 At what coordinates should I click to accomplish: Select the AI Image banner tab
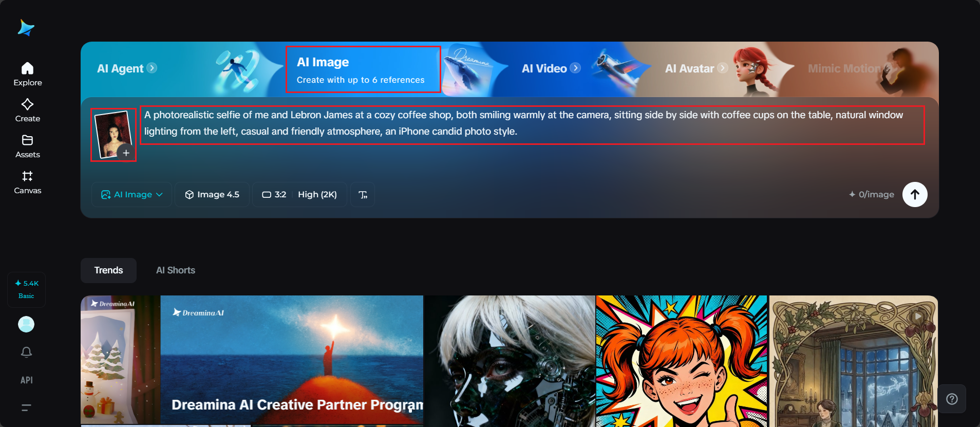(363, 69)
